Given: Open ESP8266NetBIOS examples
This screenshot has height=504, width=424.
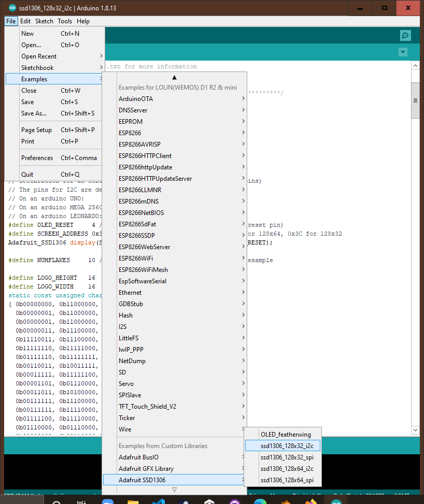Looking at the screenshot, I should tap(175, 213).
